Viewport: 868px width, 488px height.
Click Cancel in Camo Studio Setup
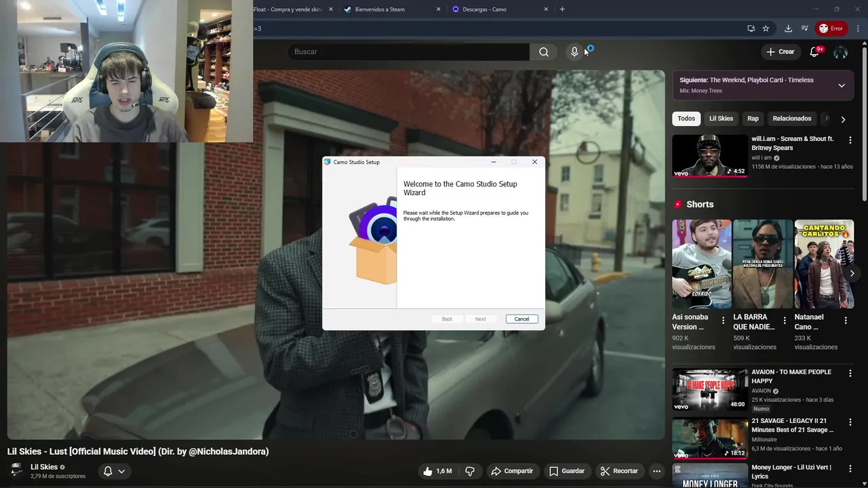pyautogui.click(x=521, y=319)
